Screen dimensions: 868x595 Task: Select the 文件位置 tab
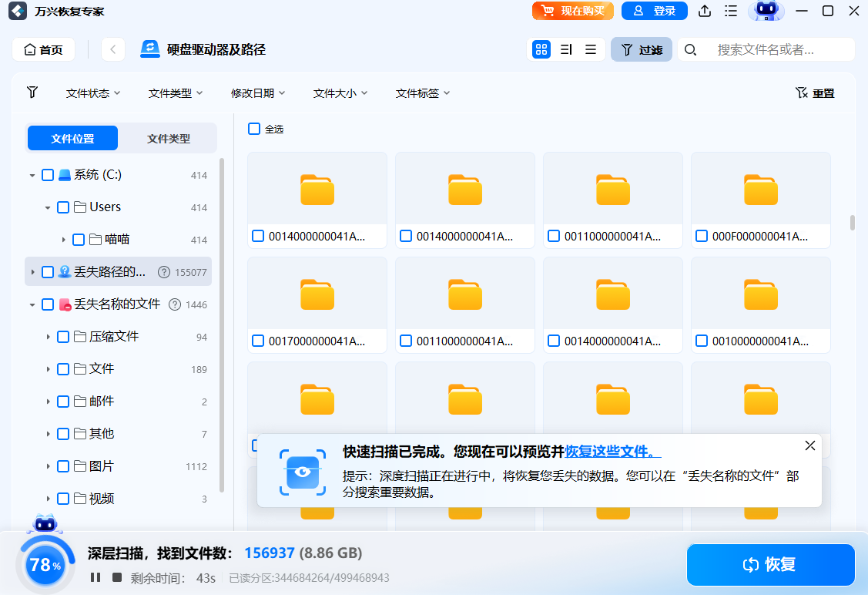coord(72,139)
